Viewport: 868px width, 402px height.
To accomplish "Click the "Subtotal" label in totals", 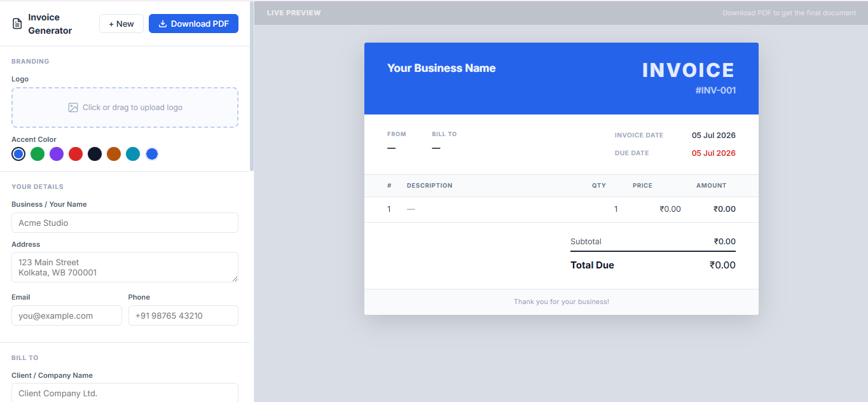I will click(x=586, y=242).
